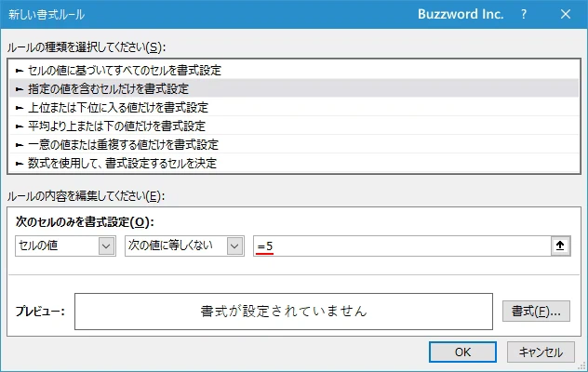This screenshot has height=372, width=588.
Task: Click the collapse dialog arrow icon
Action: 560,246
